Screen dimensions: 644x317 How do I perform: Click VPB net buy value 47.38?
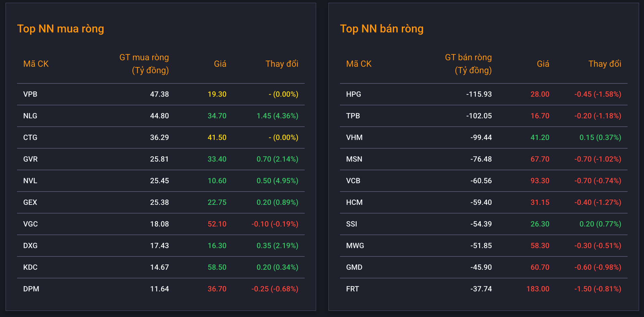point(159,94)
